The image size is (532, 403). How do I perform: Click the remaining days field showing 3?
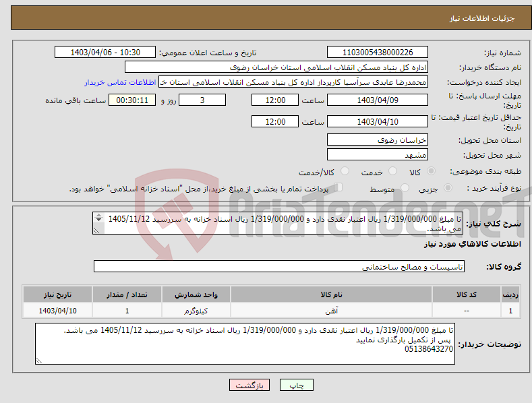click(202, 100)
